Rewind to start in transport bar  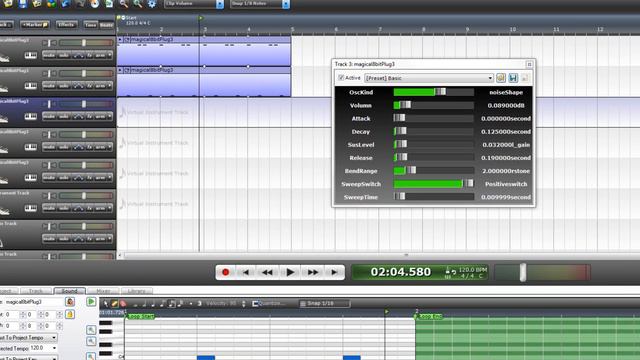tap(246, 272)
